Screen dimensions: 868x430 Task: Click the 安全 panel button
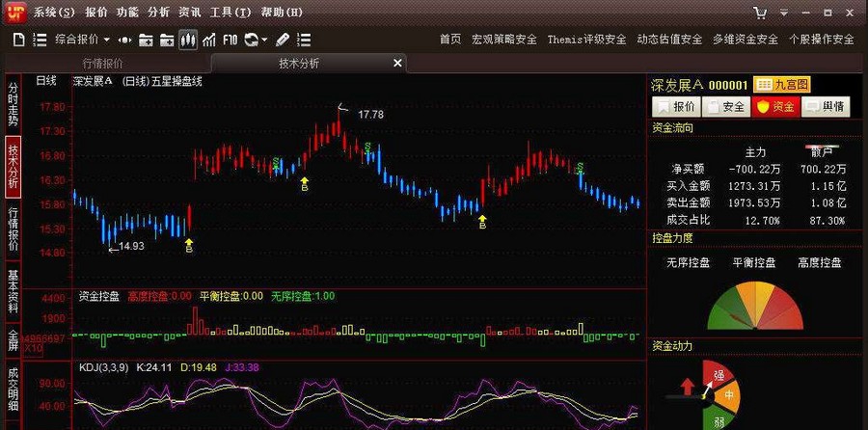pos(726,107)
